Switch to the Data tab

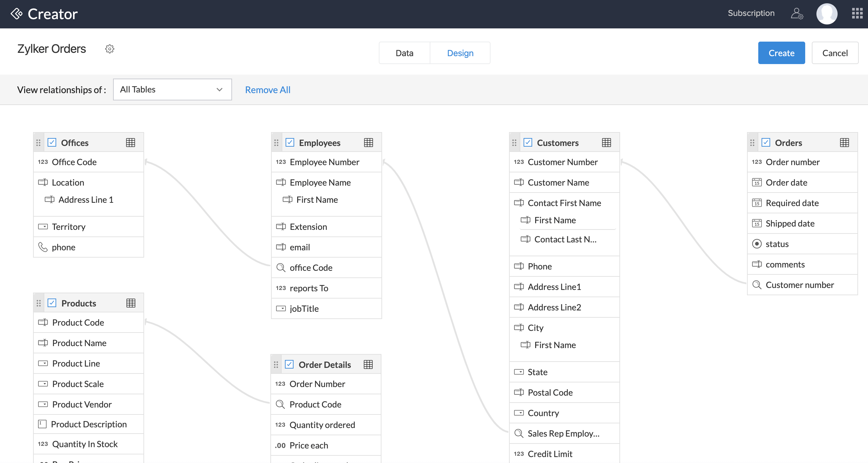pos(404,53)
